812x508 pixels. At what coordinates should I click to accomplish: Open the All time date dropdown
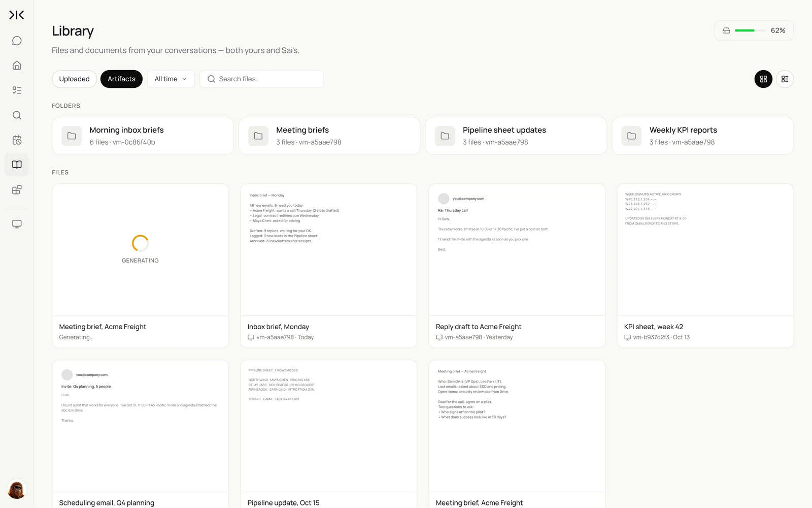tap(171, 79)
